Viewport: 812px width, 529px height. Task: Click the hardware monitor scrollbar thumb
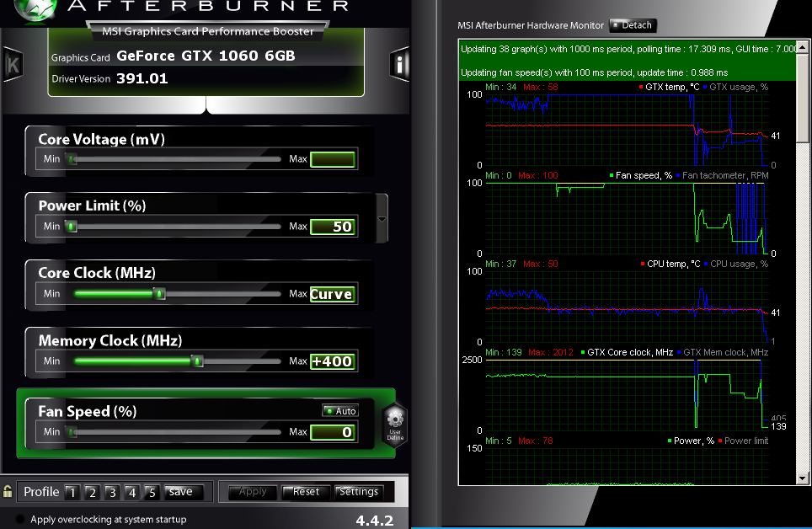tap(802, 98)
